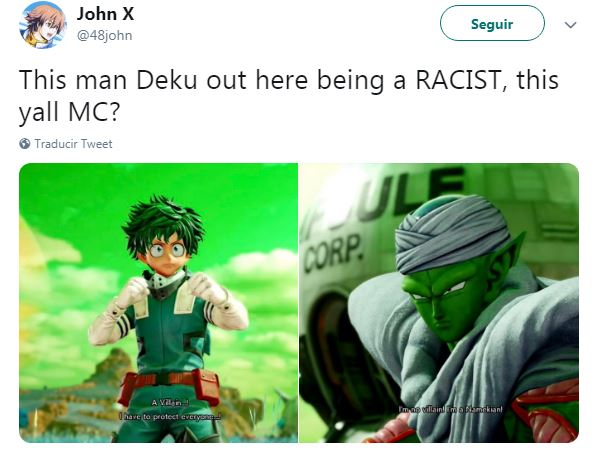Click the globe icon beside Traducir Tweet
This screenshot has height=456, width=609.
[x=24, y=144]
